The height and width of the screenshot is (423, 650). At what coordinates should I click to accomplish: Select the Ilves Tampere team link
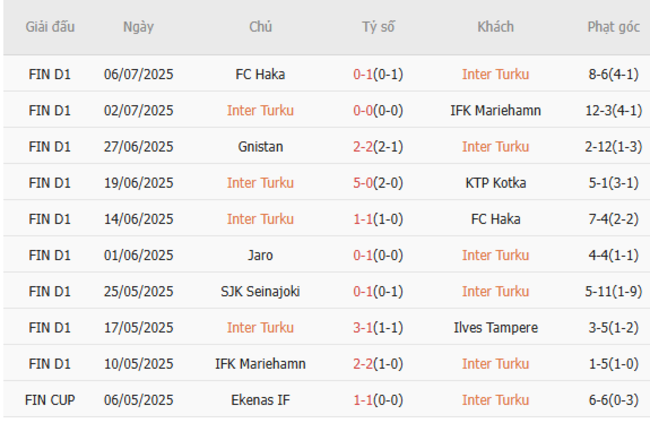point(496,327)
